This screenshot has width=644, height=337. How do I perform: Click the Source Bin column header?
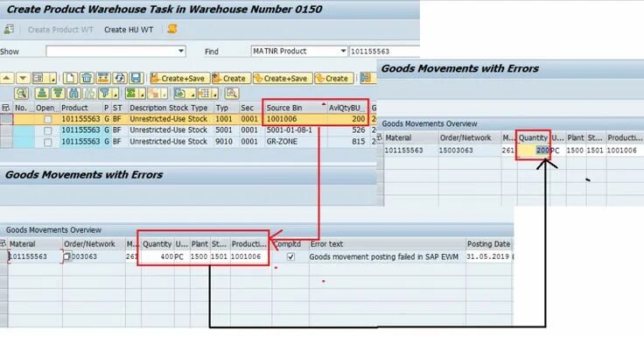tap(295, 108)
